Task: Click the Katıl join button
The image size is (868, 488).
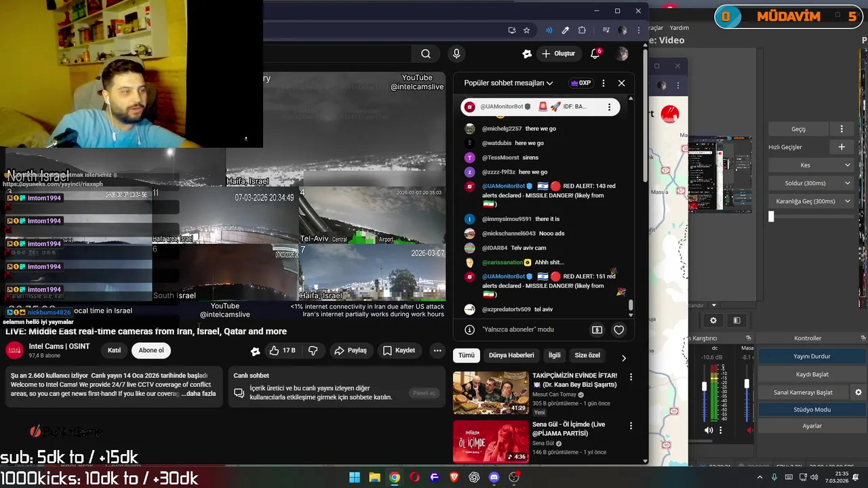Action: [x=114, y=350]
